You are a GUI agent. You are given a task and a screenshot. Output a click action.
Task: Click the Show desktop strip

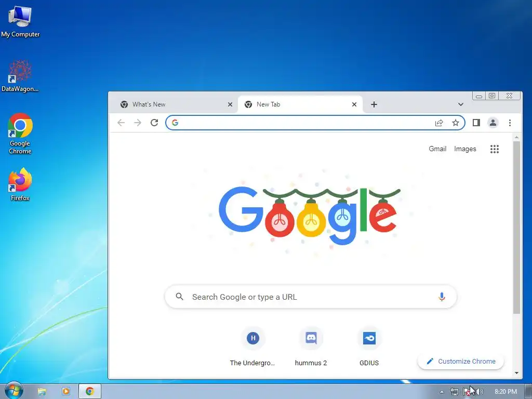click(x=528, y=392)
